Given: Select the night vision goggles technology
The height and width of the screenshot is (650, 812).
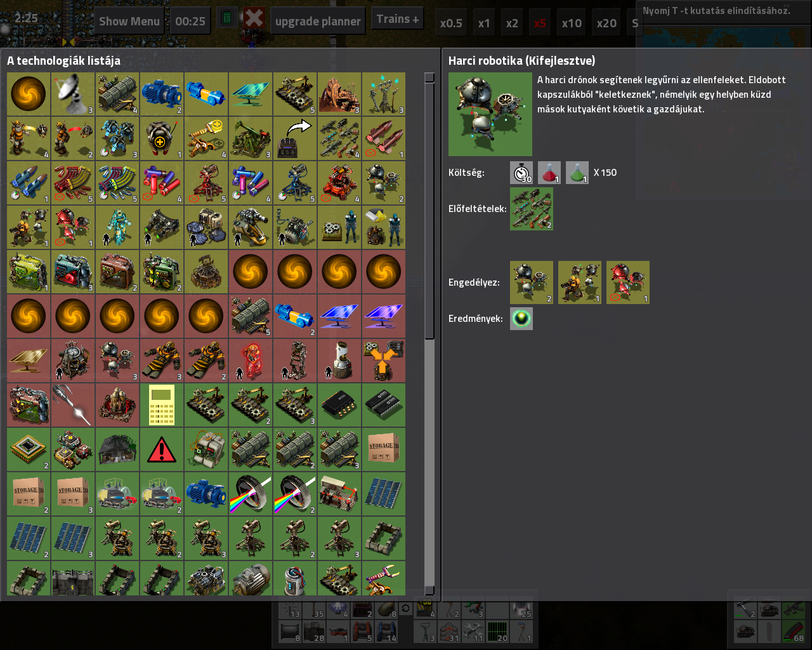Looking at the screenshot, I should pos(162,227).
